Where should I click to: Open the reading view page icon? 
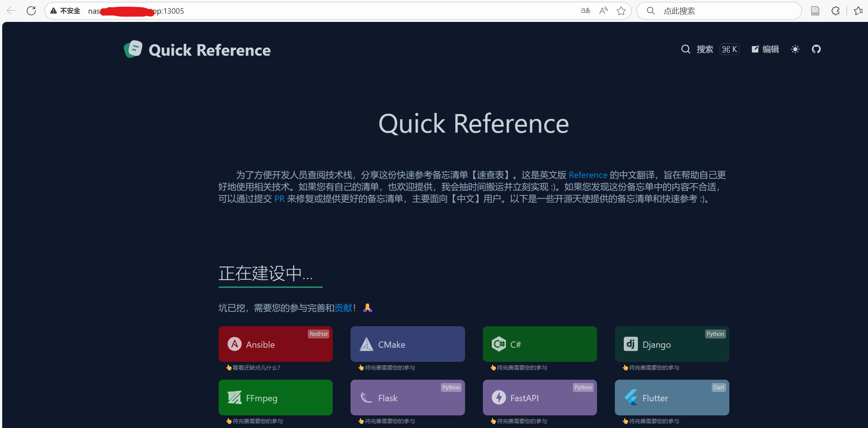tap(815, 11)
